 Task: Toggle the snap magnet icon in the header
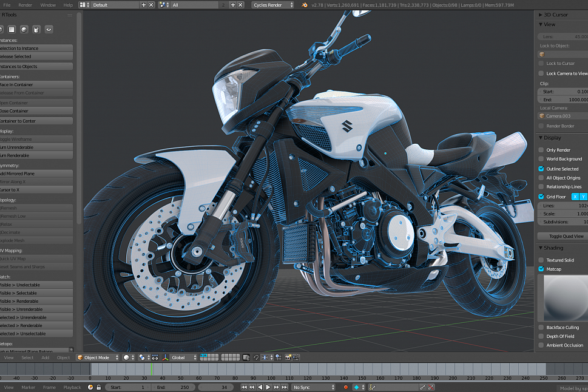(255, 357)
